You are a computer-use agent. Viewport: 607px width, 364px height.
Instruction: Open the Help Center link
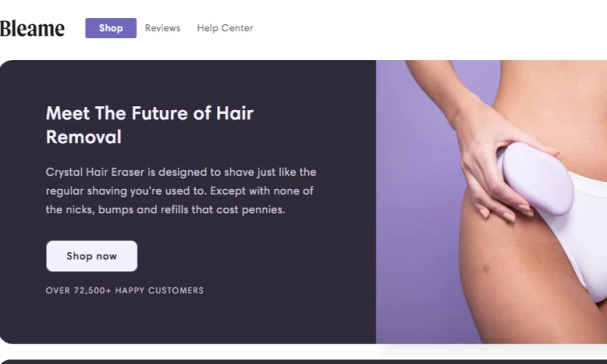(225, 28)
